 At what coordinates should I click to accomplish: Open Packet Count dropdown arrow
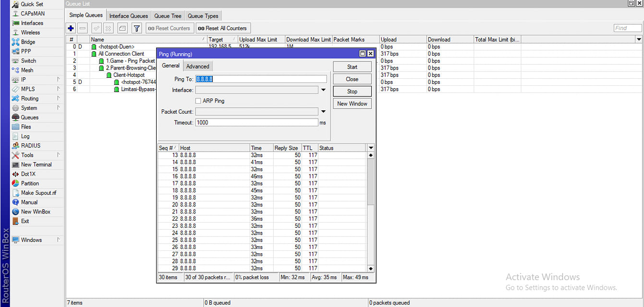pos(323,112)
